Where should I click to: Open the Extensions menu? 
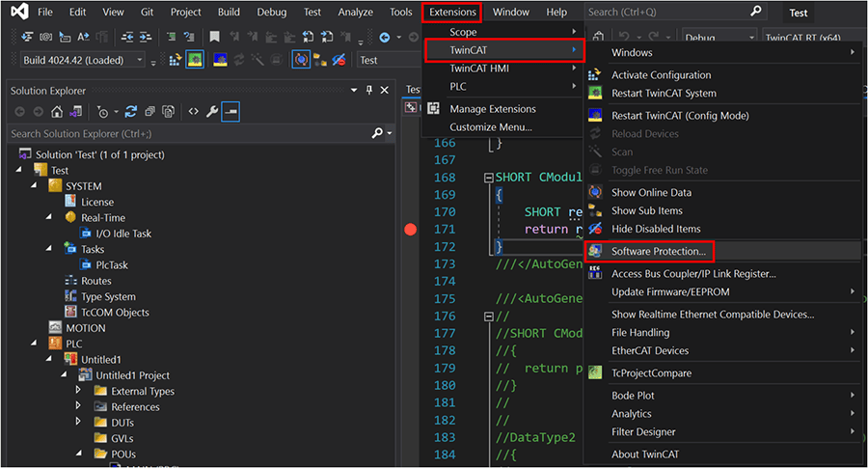click(452, 13)
